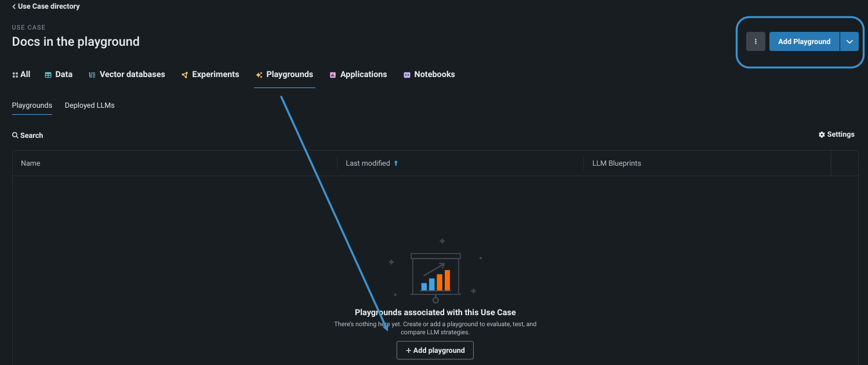Screen dimensions: 868x365
Task: Sort by the LLM Blueprints column header
Action: tap(616, 163)
